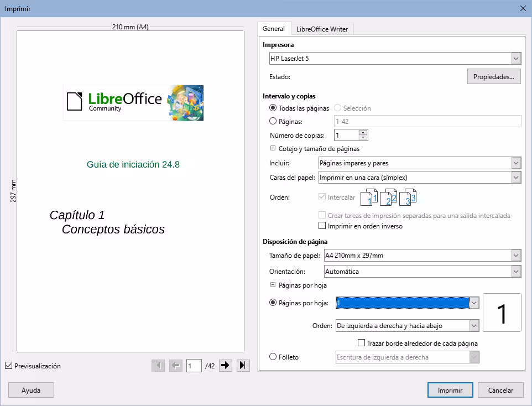Image resolution: width=532 pixels, height=406 pixels.
Task: Open the Caras del papel dropdown
Action: click(516, 177)
